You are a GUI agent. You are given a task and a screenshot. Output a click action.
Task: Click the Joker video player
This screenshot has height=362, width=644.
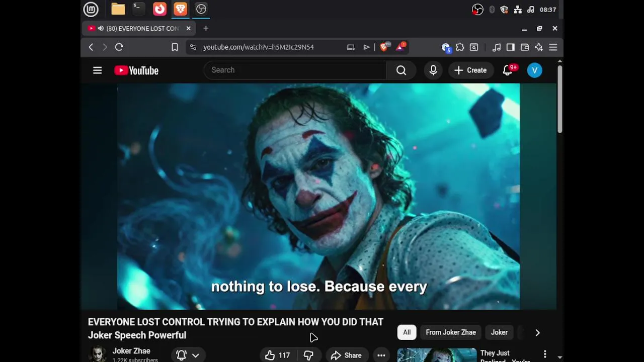(318, 197)
